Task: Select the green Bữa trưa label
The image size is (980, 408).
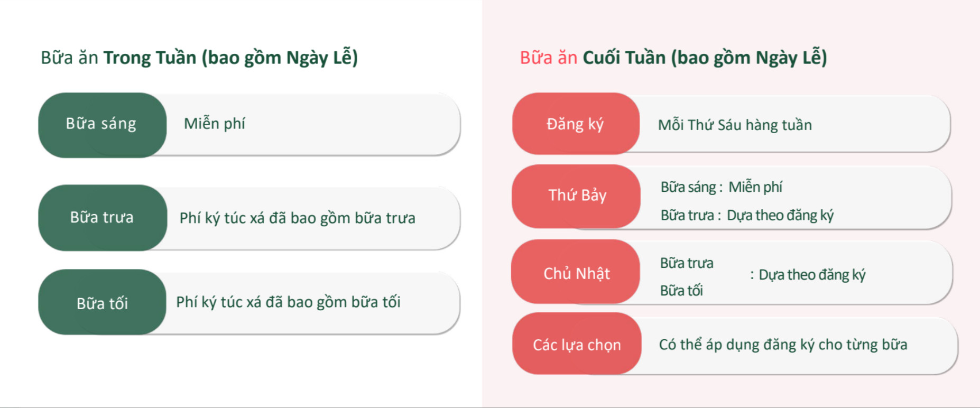Action: coord(102,217)
